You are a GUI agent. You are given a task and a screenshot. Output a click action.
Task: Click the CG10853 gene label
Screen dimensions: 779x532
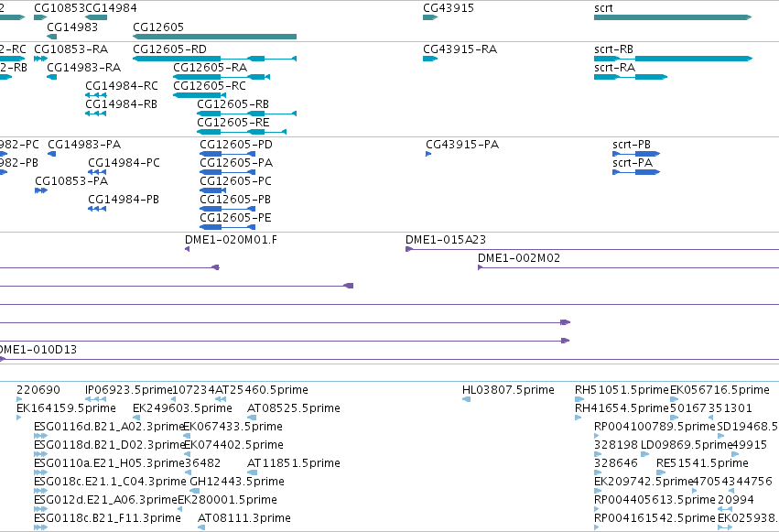point(60,8)
